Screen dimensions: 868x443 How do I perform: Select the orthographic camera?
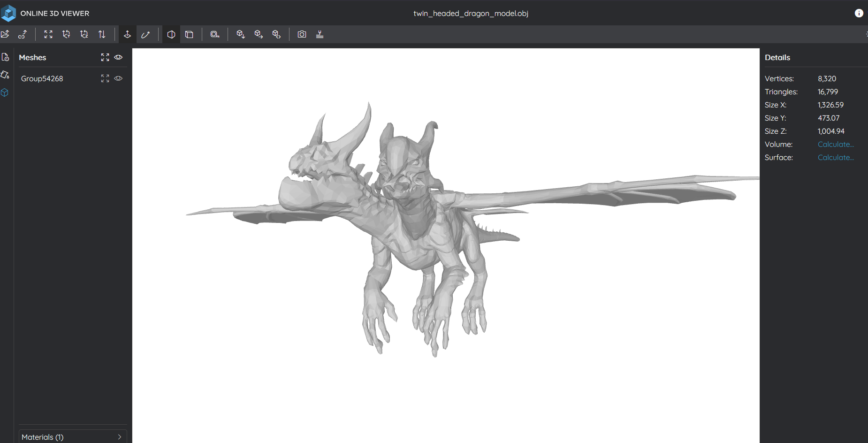coord(189,34)
